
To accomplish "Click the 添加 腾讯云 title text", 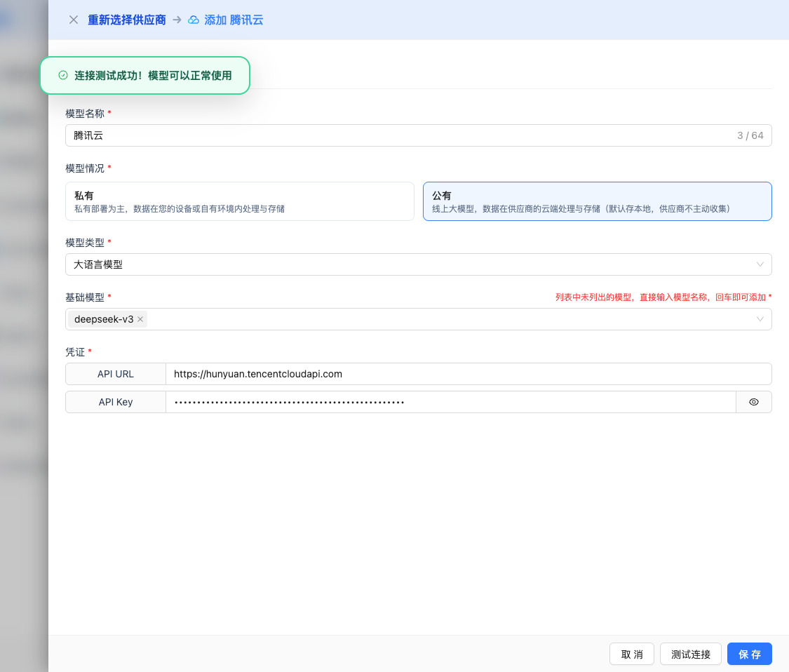I will (x=234, y=20).
